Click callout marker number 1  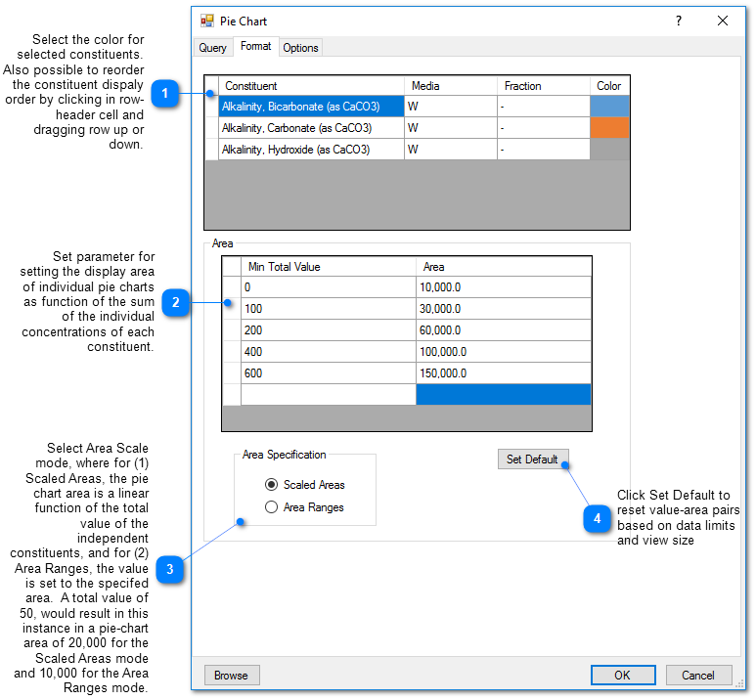point(165,94)
